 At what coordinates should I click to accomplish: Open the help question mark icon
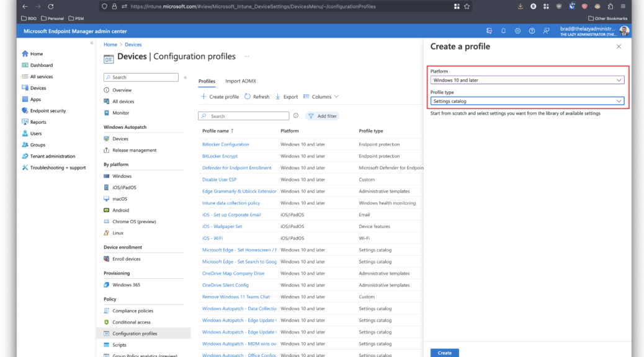(x=532, y=31)
